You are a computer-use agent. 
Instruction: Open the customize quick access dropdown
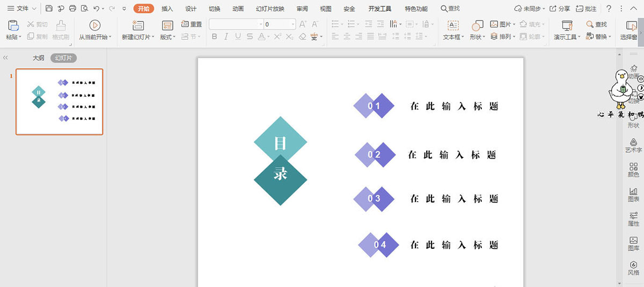(125, 9)
